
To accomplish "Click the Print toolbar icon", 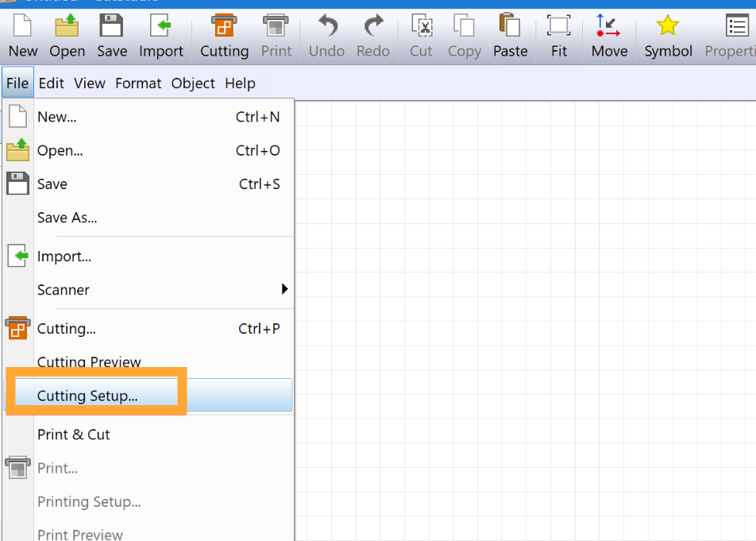I will [276, 26].
